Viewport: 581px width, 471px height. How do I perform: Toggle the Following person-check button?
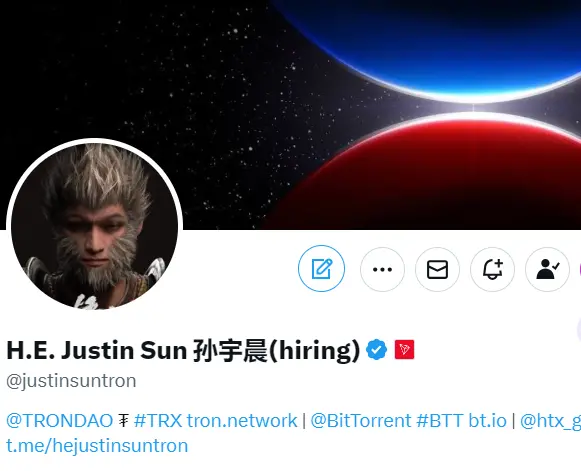(547, 269)
